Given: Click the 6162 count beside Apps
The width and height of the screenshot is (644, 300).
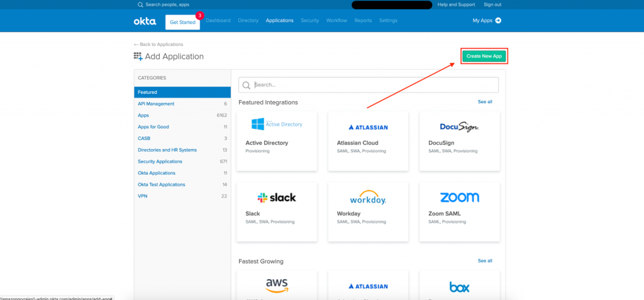Looking at the screenshot, I should point(222,116).
